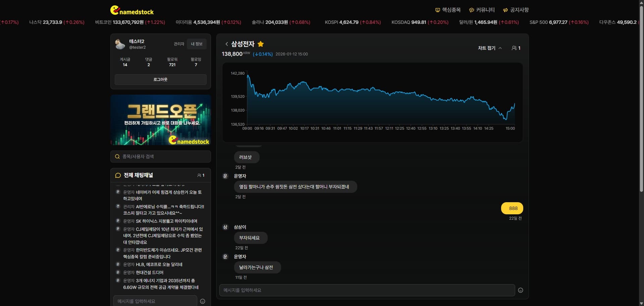Click the global chat participants count icon

(200, 175)
